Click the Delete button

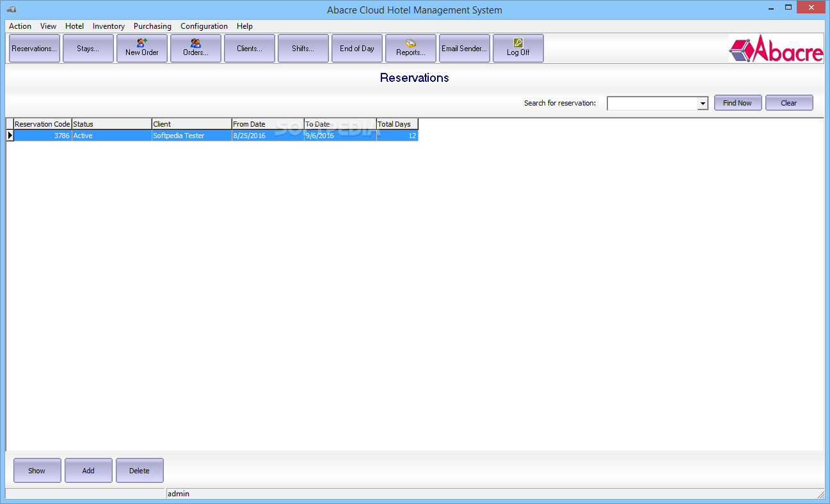click(140, 471)
